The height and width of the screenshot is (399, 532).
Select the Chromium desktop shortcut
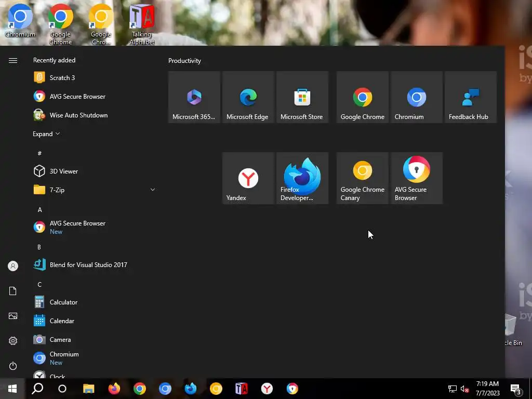pos(20,21)
